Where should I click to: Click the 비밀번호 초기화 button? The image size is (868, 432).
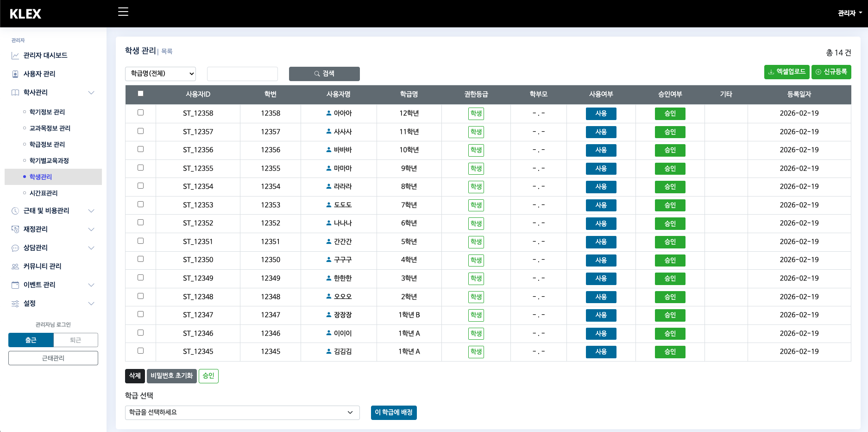point(171,376)
